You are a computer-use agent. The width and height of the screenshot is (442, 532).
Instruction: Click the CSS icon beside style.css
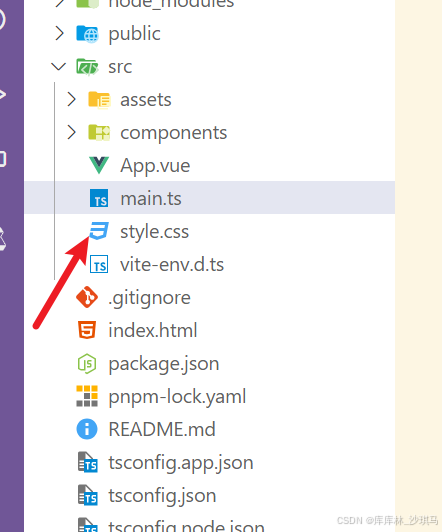[x=99, y=231]
